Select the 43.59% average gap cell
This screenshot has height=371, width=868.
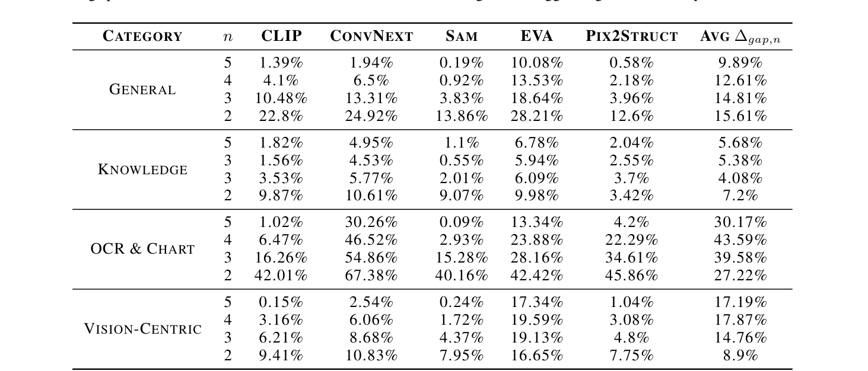[740, 240]
